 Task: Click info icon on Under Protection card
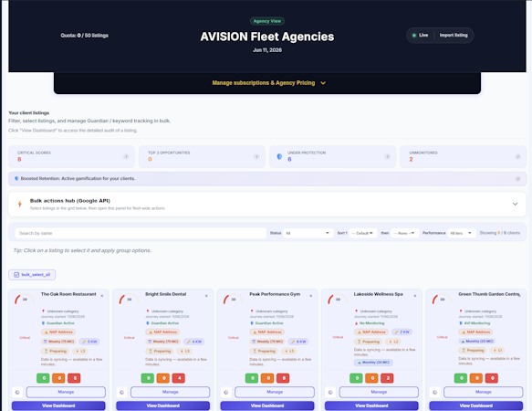(x=387, y=156)
